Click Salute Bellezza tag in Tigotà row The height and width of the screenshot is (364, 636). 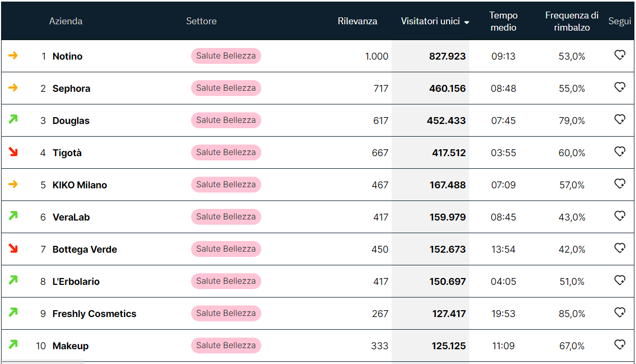[x=226, y=152]
